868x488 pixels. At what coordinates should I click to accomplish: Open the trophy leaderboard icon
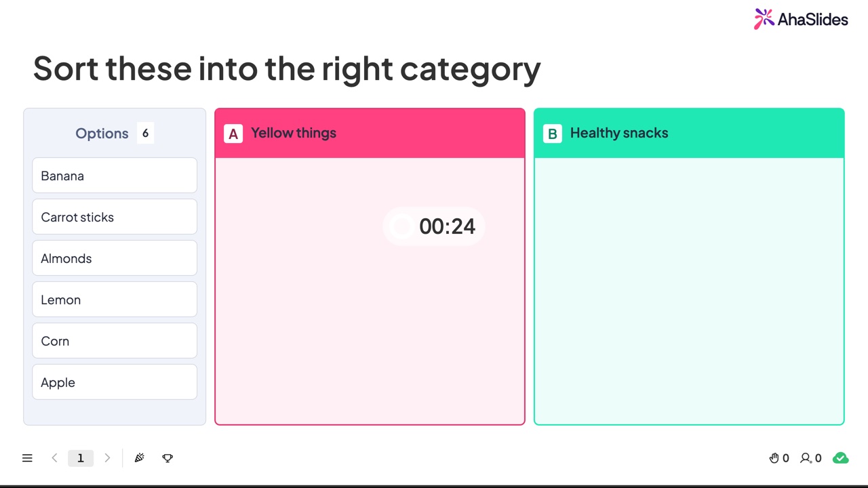click(167, 458)
